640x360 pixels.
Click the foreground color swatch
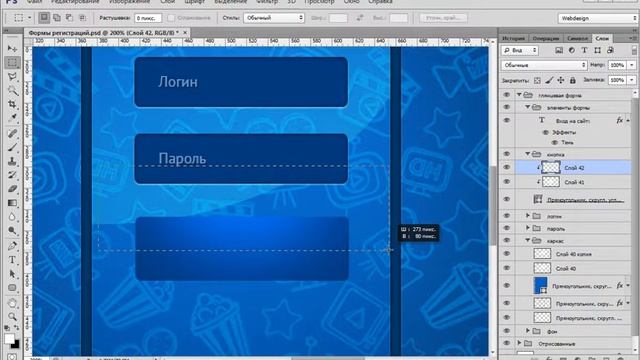9,338
